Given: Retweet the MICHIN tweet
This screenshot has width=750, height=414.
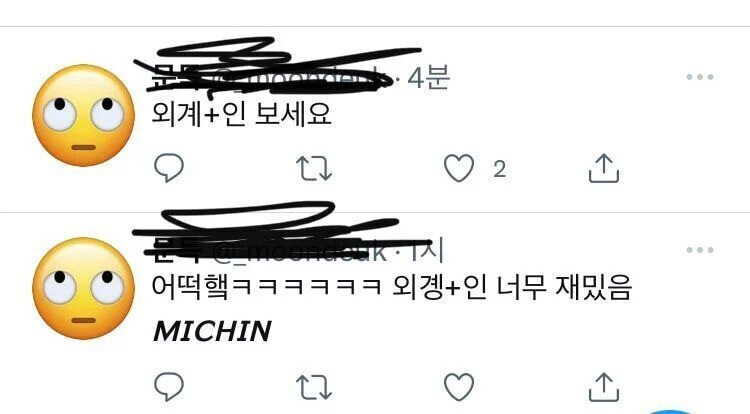Looking at the screenshot, I should [314, 387].
